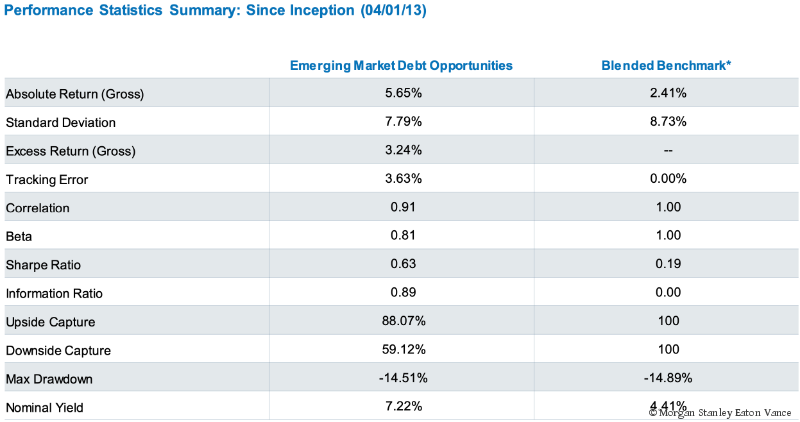Select the Emerging Market Debt Opportunities header

coord(401,65)
